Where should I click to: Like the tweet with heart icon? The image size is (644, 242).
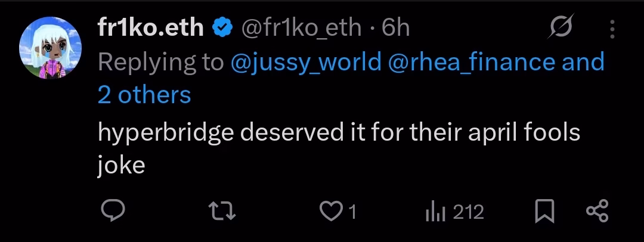329,212
